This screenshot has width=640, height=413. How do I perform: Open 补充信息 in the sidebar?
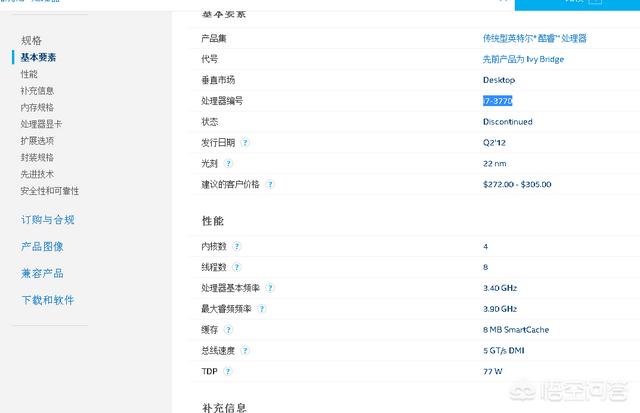pyautogui.click(x=37, y=91)
